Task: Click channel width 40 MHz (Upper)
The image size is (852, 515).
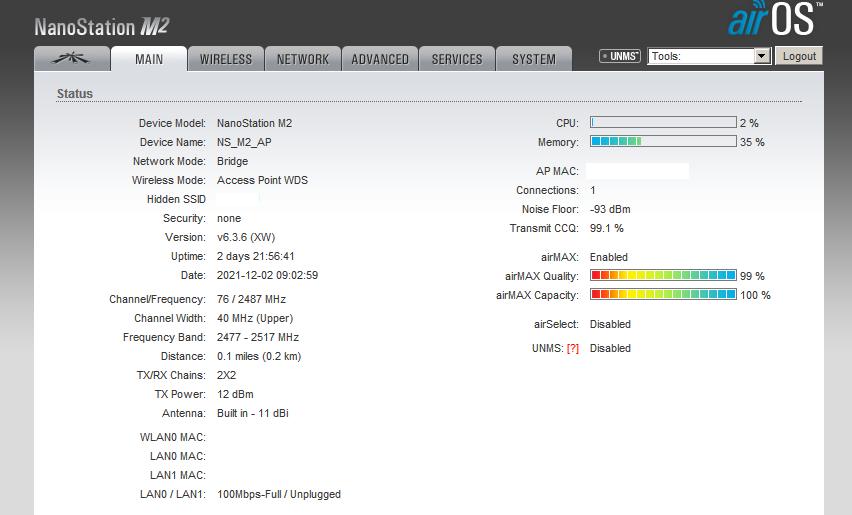Action: click(x=255, y=318)
